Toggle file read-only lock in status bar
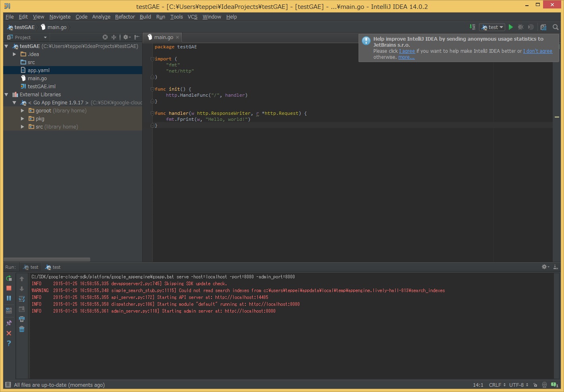Screen dimensions: 564x392 535,385
